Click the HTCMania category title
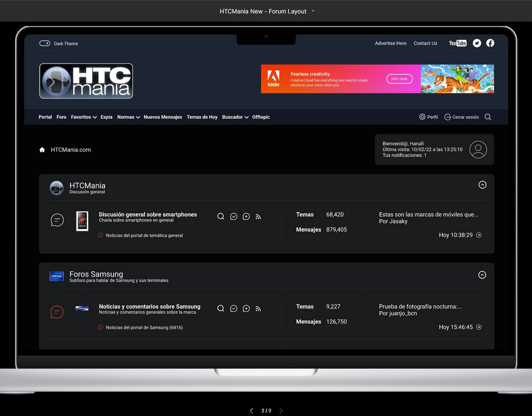The height and width of the screenshot is (416, 532). click(x=87, y=185)
